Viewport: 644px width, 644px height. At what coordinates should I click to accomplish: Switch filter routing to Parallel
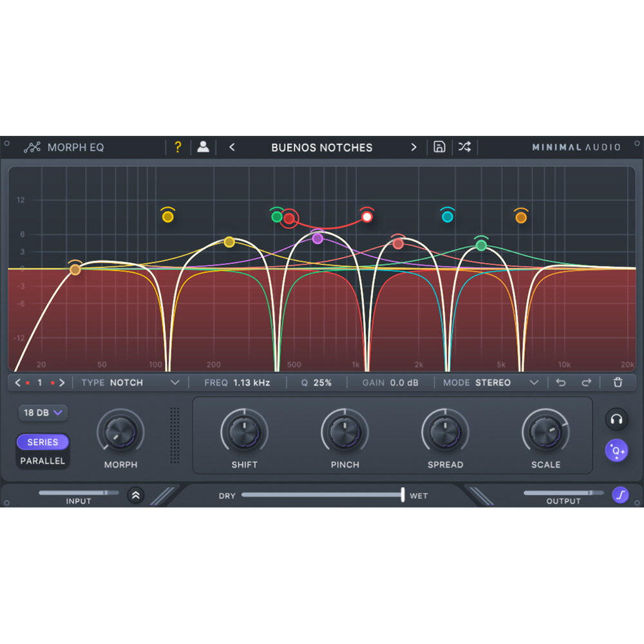click(x=43, y=461)
